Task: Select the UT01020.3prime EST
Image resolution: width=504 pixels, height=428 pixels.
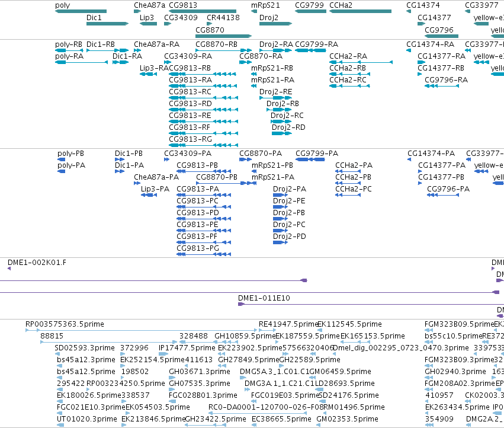Action: tap(60, 425)
